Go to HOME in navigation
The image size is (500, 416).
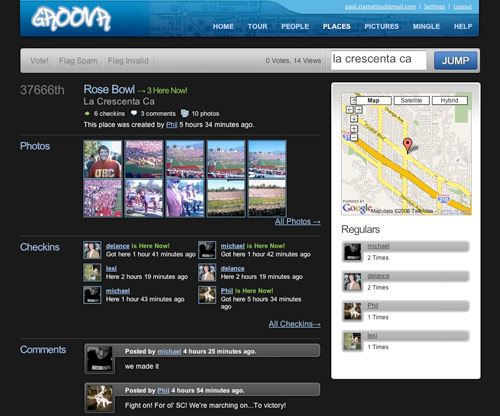(x=223, y=27)
